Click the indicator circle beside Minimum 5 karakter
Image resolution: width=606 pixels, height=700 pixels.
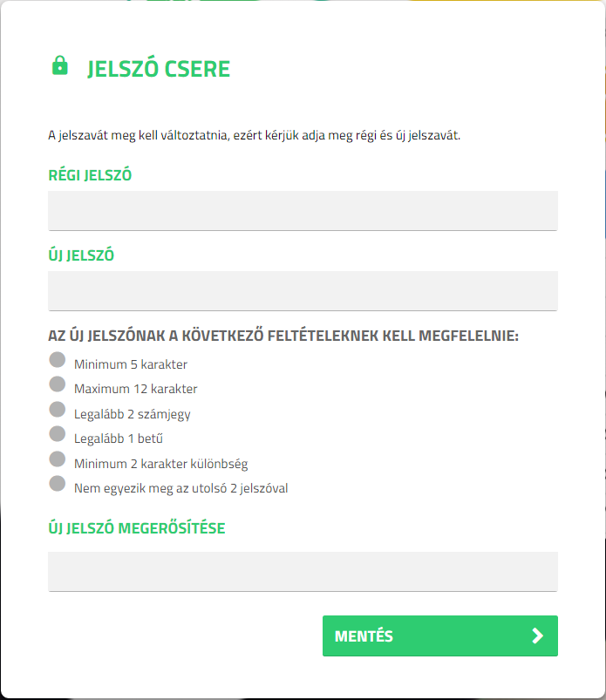(x=58, y=359)
